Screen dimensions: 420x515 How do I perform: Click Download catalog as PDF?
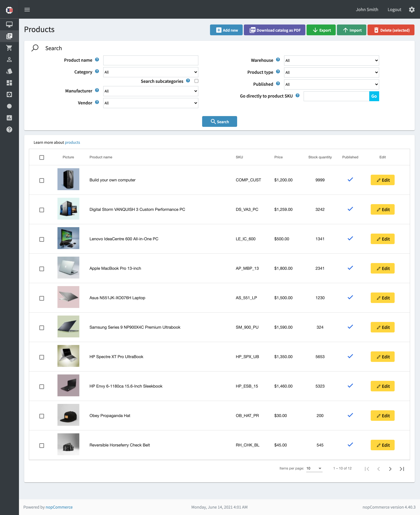click(274, 30)
